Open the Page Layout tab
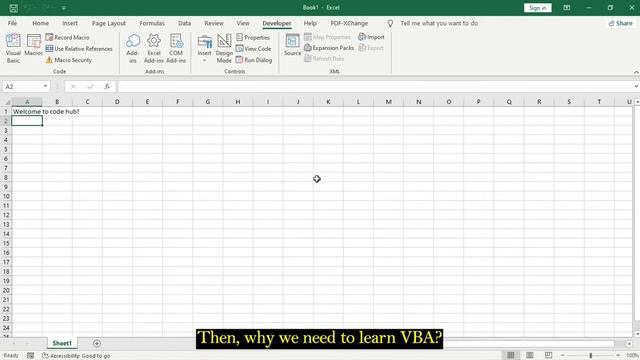The height and width of the screenshot is (360, 640). (x=109, y=23)
